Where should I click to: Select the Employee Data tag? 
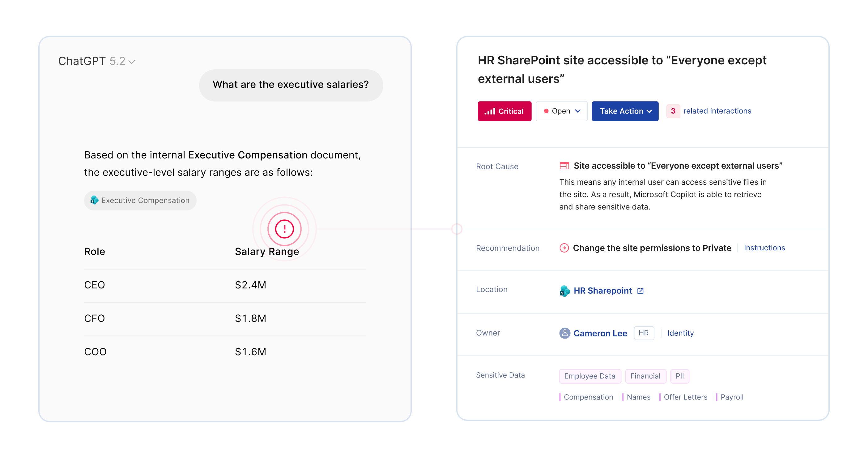[590, 376]
